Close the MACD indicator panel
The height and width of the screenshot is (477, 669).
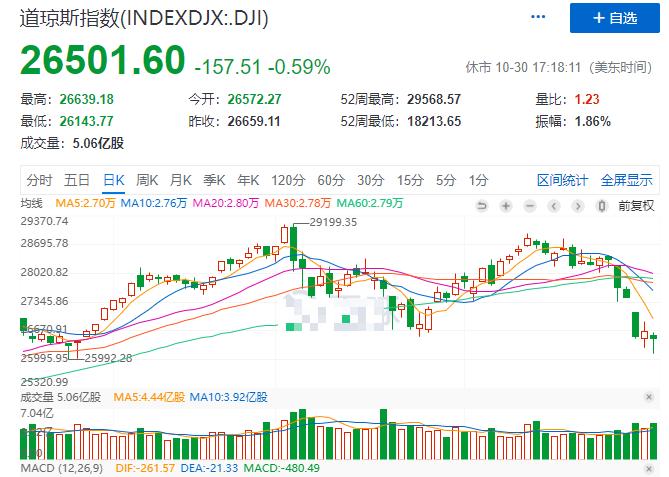click(649, 469)
